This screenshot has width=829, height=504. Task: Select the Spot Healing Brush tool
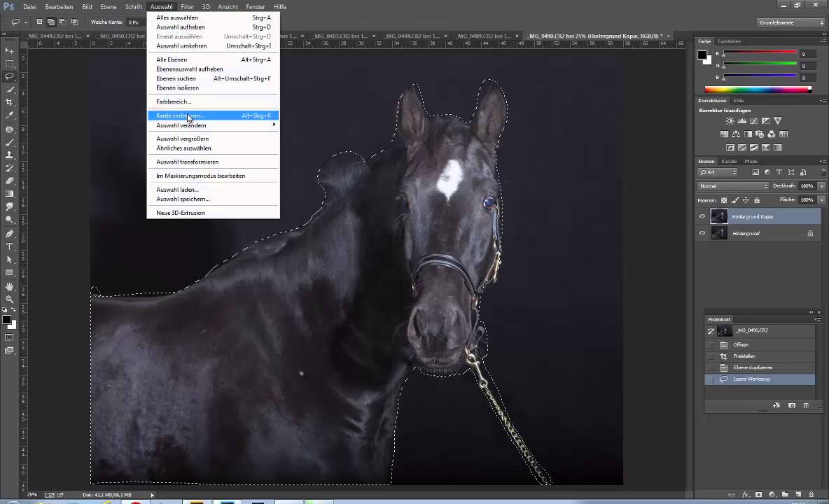10,129
